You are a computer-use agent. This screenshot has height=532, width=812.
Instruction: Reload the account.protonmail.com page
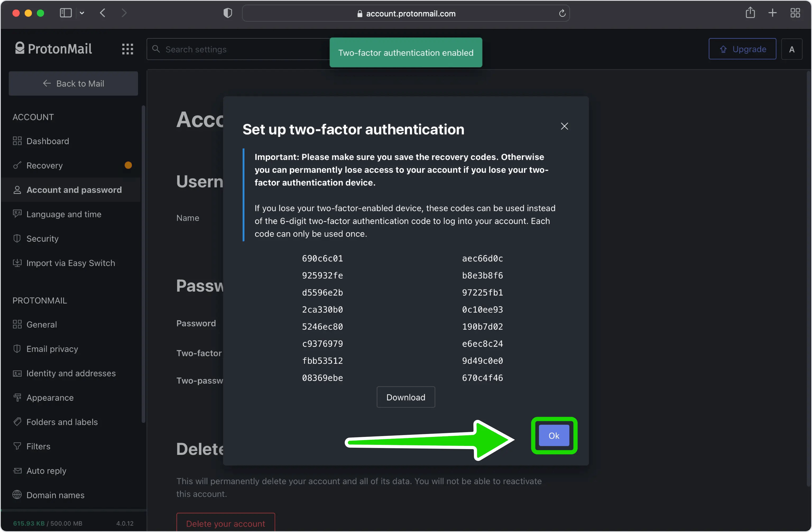point(562,13)
